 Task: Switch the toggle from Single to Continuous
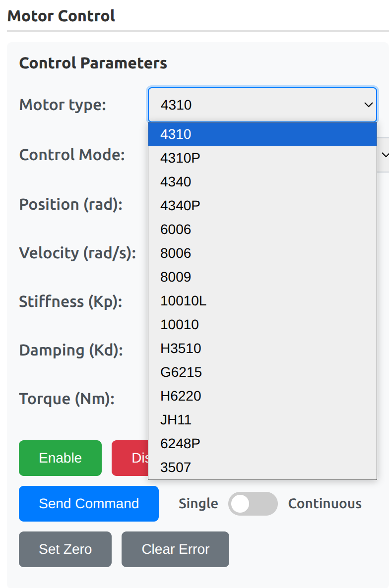click(x=253, y=503)
